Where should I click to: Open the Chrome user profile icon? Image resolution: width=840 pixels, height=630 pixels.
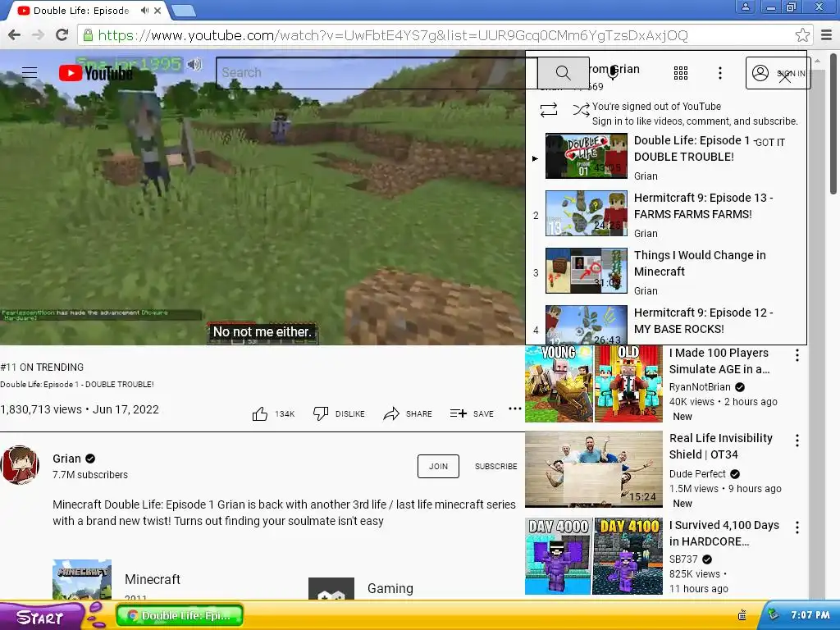point(745,7)
